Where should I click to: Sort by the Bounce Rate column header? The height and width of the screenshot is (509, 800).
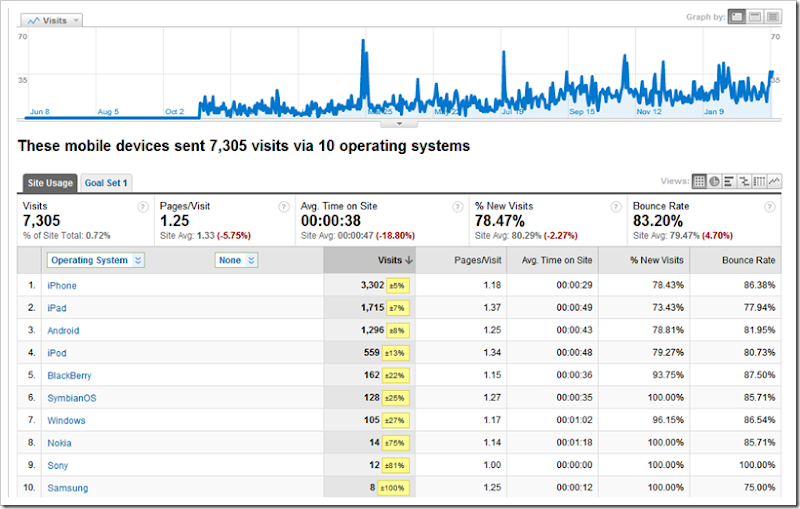(x=749, y=260)
